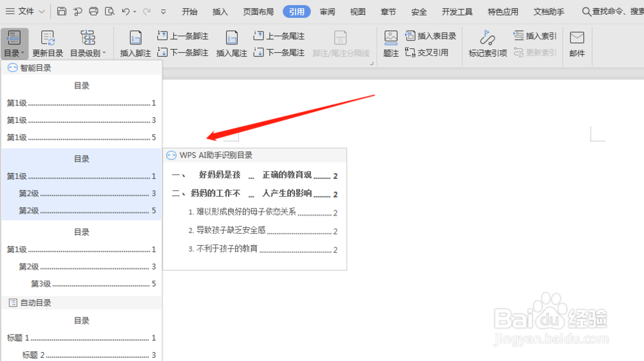Open the 目录级别 level dropdown
Image resolution: width=644 pixels, height=361 pixels.
(x=88, y=44)
